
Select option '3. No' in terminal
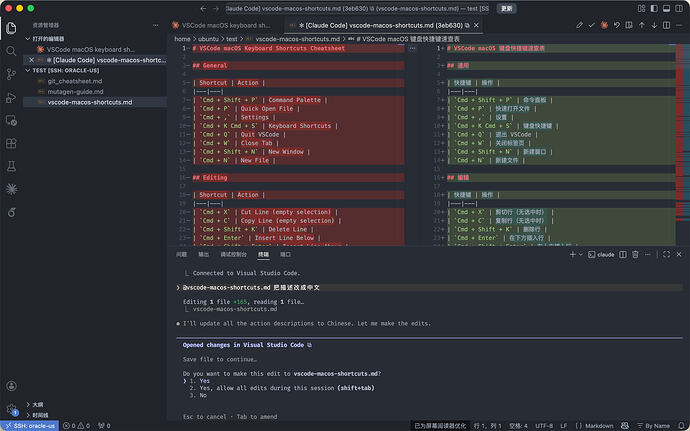click(198, 395)
